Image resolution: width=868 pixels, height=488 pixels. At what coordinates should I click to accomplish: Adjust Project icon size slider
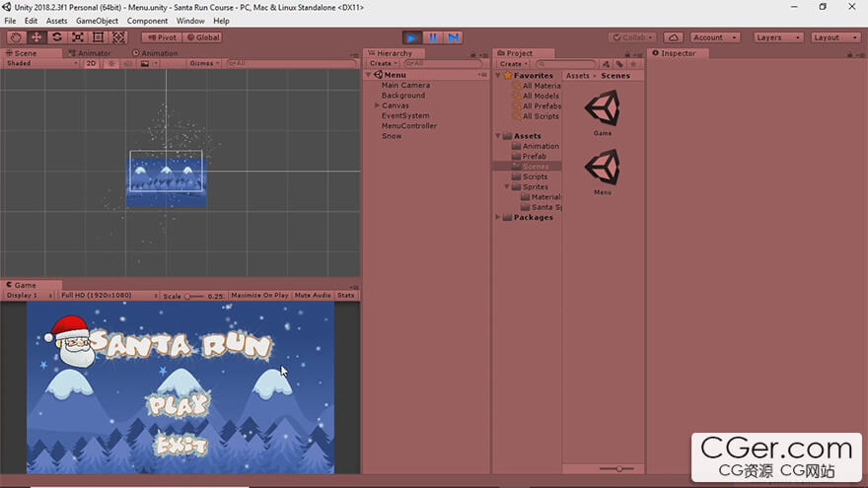[617, 468]
